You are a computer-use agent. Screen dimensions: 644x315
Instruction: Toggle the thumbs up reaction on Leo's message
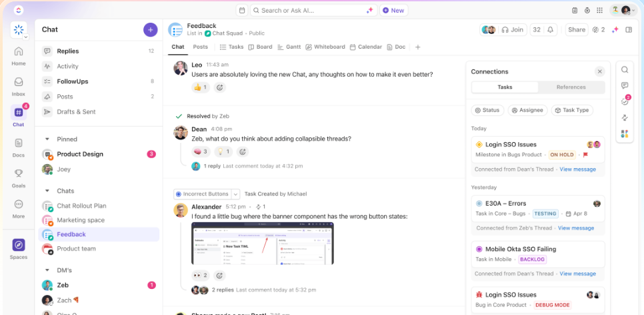pyautogui.click(x=201, y=87)
